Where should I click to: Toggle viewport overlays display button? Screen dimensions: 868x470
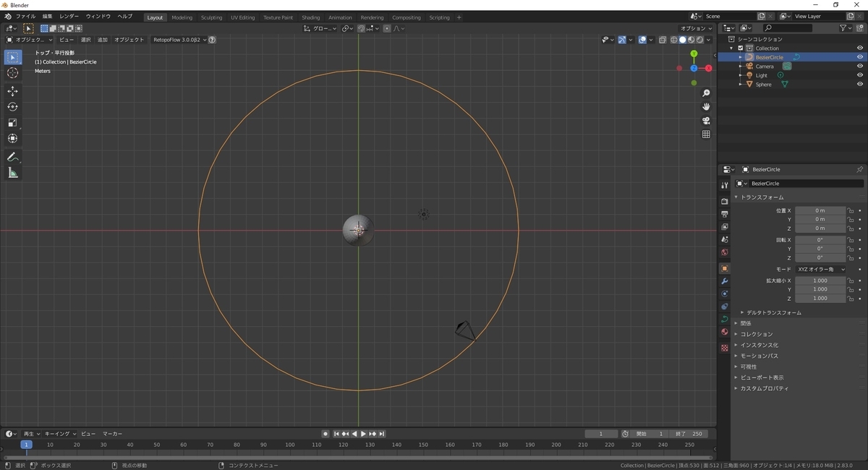[x=642, y=40]
